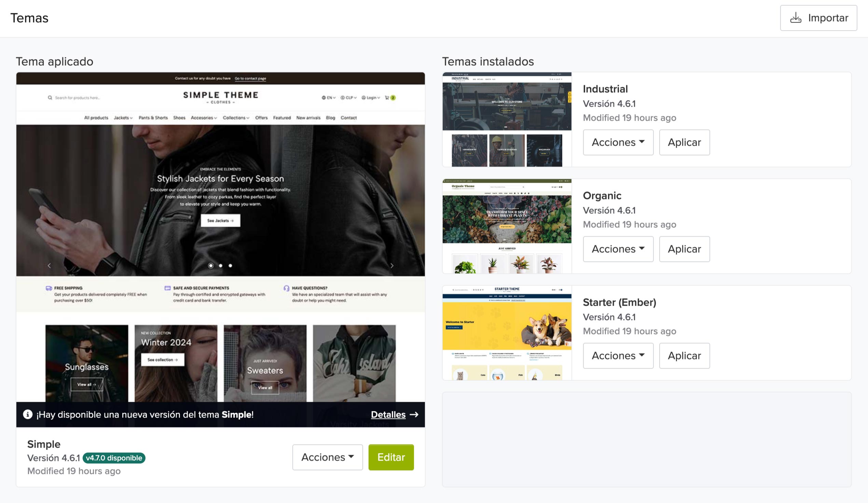Click the info icon in the update banner
Screen dimensions: 868x503
click(x=28, y=414)
